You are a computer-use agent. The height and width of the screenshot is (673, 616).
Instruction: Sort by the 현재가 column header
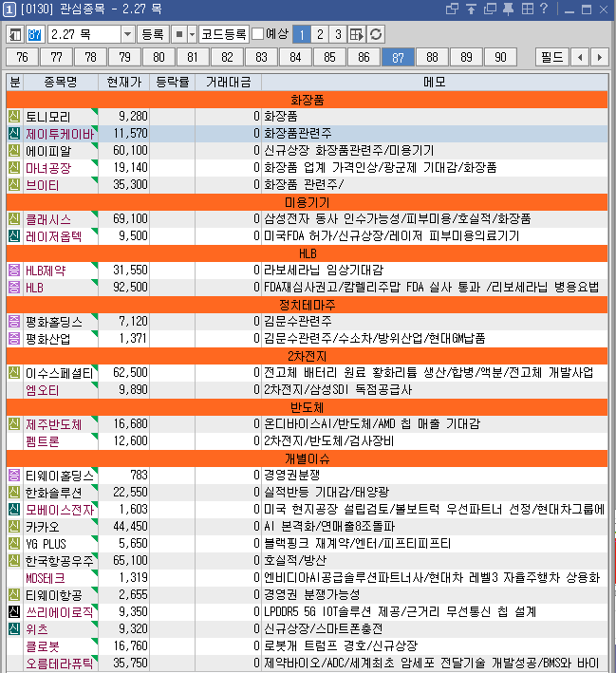(124, 82)
